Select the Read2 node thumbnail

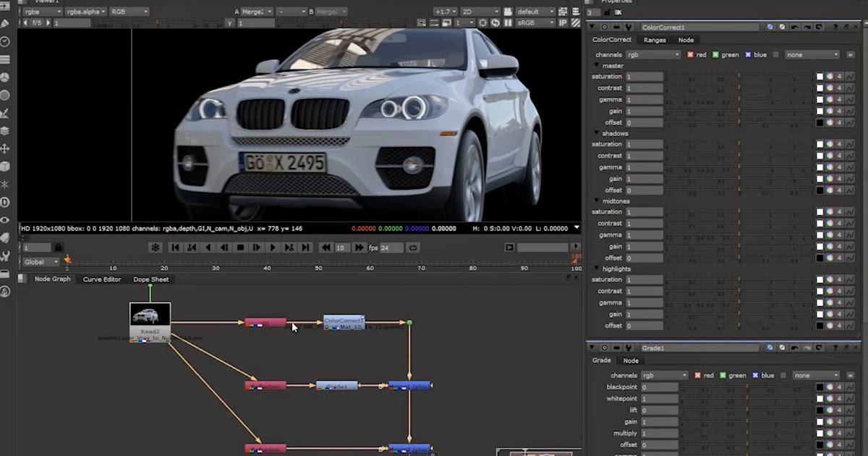pyautogui.click(x=150, y=315)
